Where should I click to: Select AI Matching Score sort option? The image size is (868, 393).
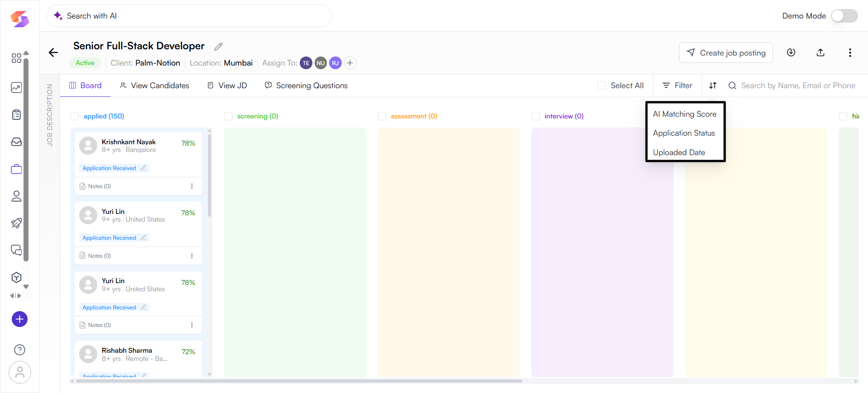point(684,114)
